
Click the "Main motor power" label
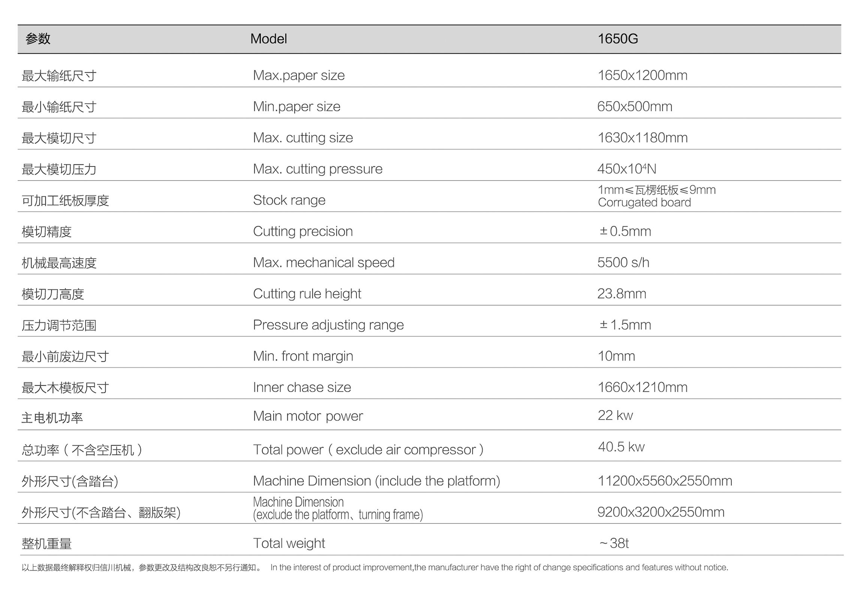pos(308,416)
